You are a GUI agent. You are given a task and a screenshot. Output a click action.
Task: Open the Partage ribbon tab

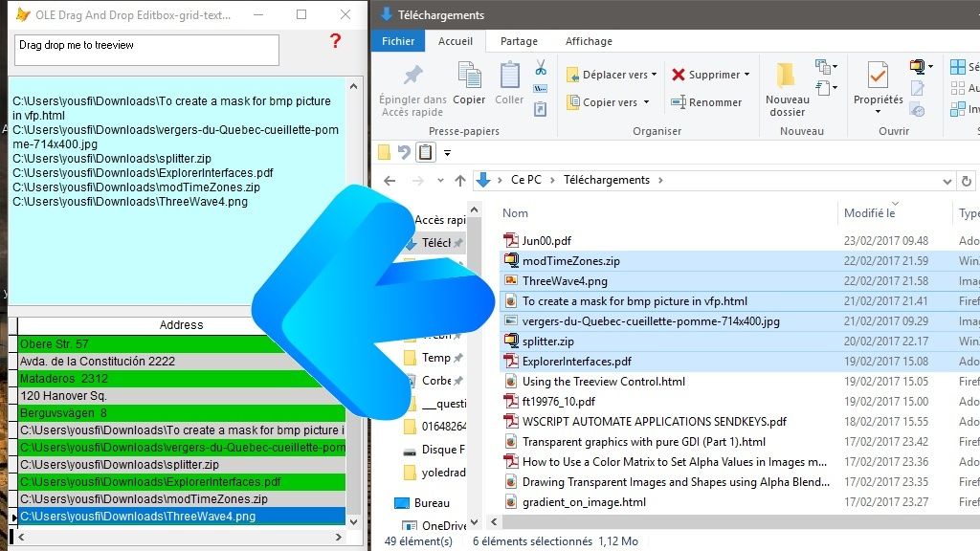(519, 41)
